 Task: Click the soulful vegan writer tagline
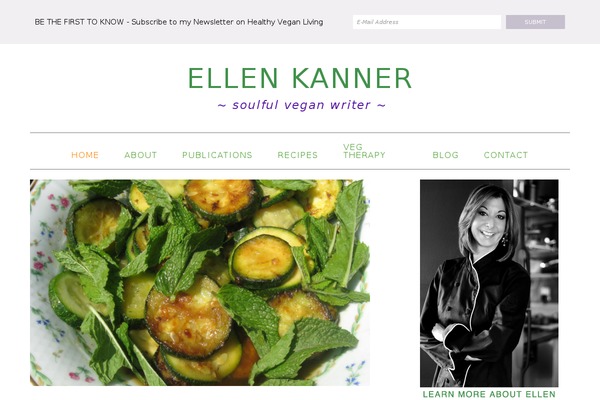coord(301,105)
